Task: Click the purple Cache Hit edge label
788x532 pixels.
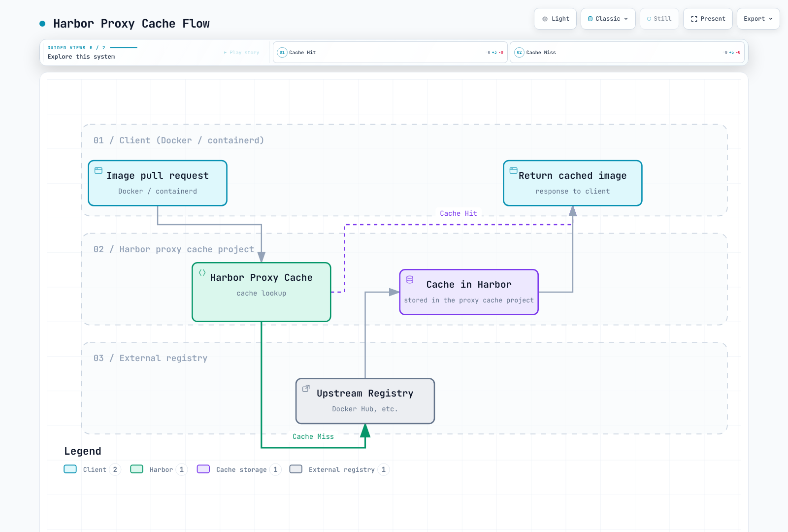Action: [x=459, y=213]
